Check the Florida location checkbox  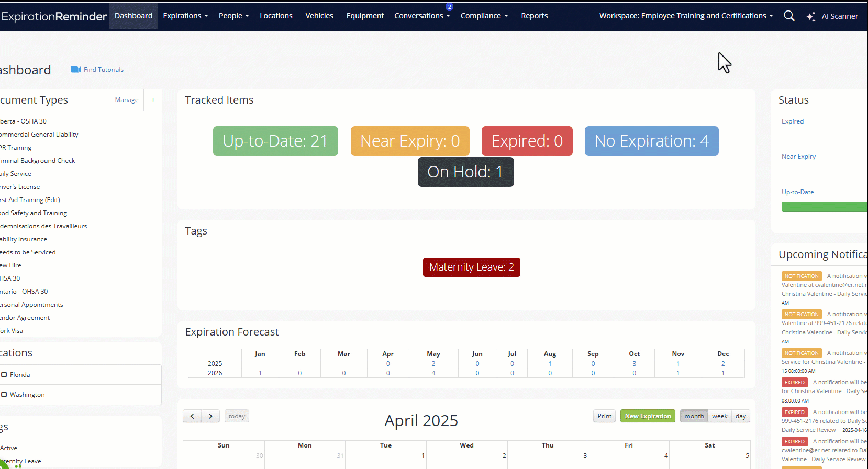pyautogui.click(x=4, y=375)
